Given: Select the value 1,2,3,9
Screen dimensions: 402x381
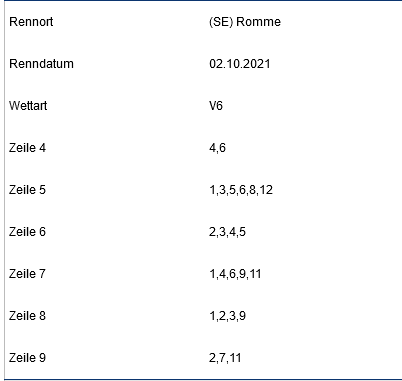Looking at the screenshot, I should pyautogui.click(x=227, y=316).
